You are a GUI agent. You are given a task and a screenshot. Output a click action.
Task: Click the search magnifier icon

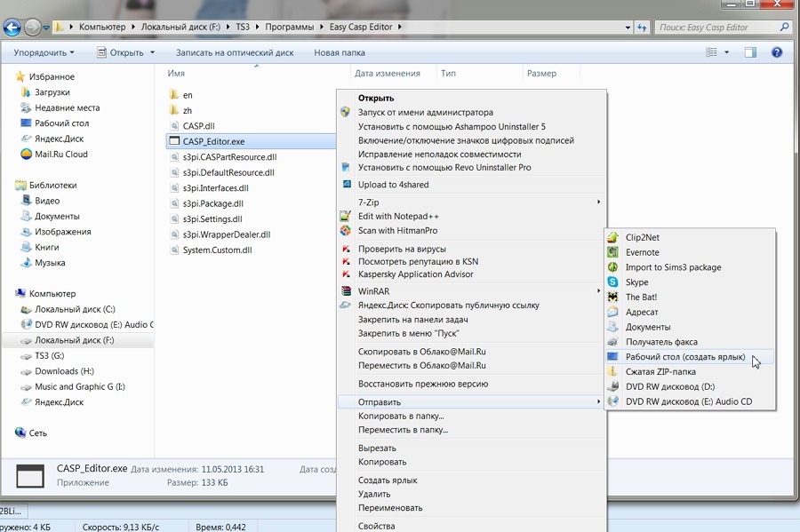[x=784, y=27]
